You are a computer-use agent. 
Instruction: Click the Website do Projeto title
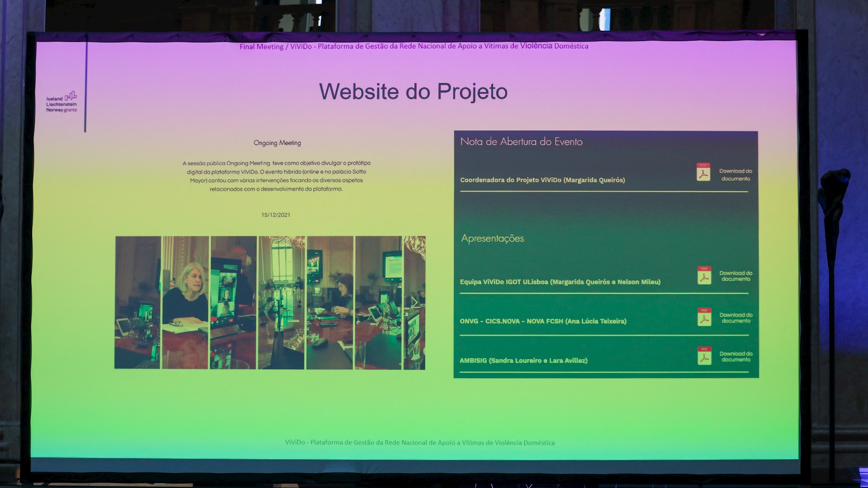coord(413,92)
